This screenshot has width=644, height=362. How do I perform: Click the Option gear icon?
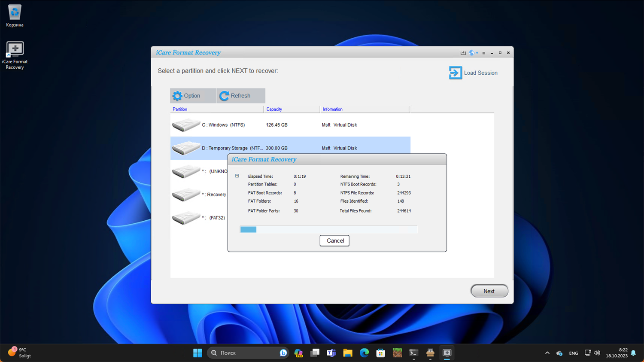point(177,96)
